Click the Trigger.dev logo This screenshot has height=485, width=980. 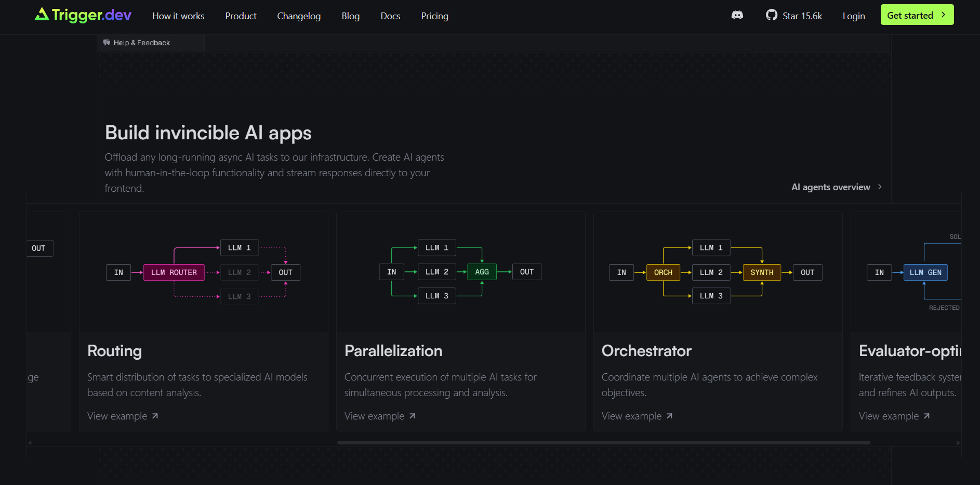[x=83, y=15]
